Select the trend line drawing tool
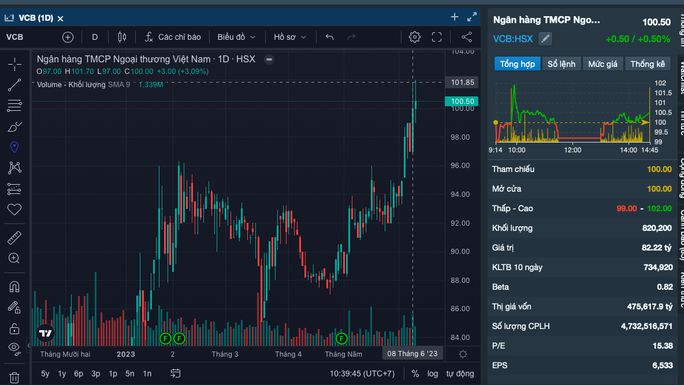This screenshot has height=385, width=684. [14, 85]
